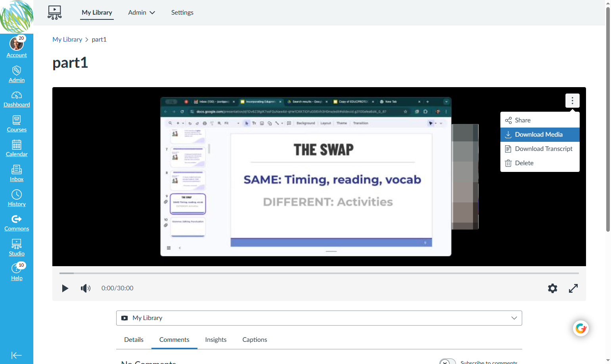
Task: Open the My Library top navigation tab
Action: pos(97,13)
